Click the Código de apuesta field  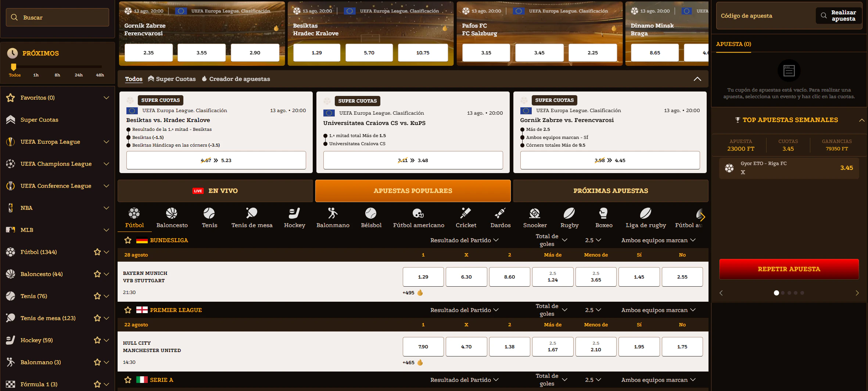point(766,16)
